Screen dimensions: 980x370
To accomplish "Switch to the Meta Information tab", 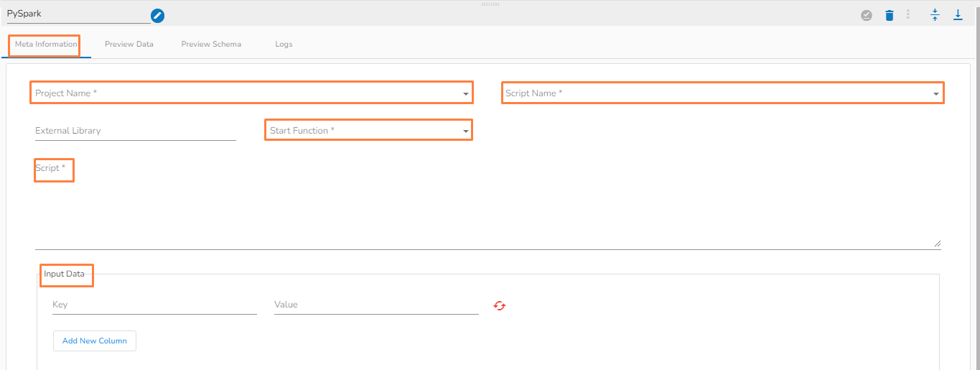I will tap(46, 45).
